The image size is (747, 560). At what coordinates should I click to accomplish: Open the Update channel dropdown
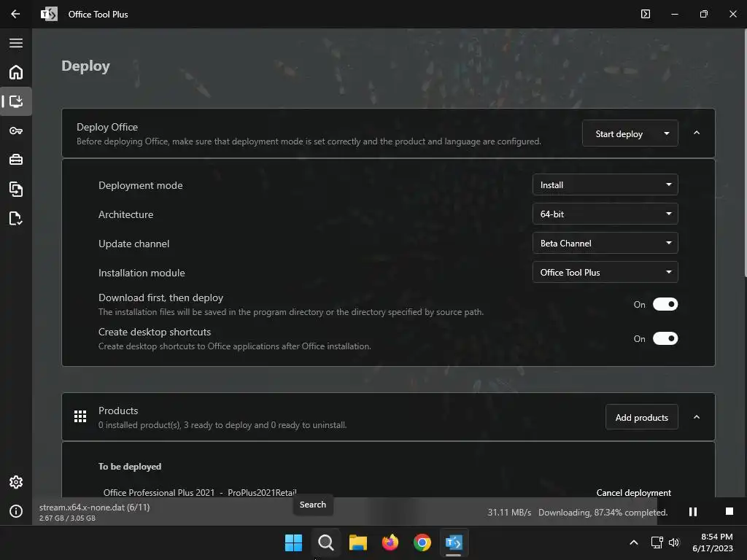[605, 244]
